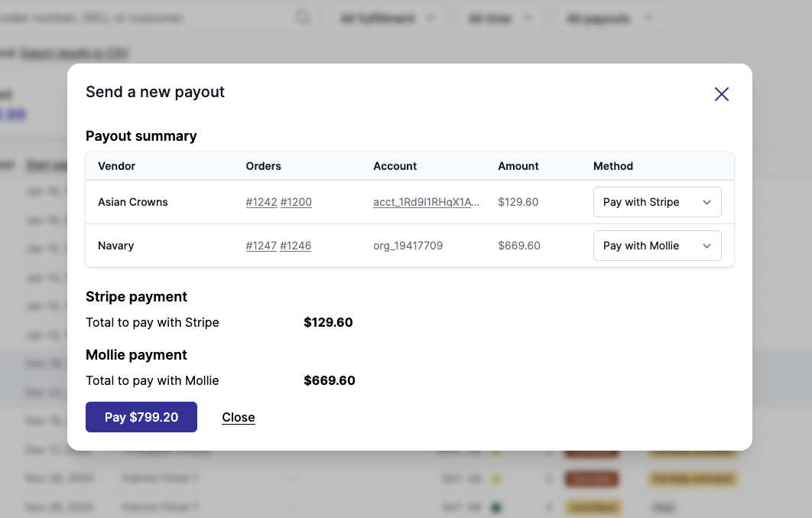Close the modal using the Close text link

click(238, 417)
